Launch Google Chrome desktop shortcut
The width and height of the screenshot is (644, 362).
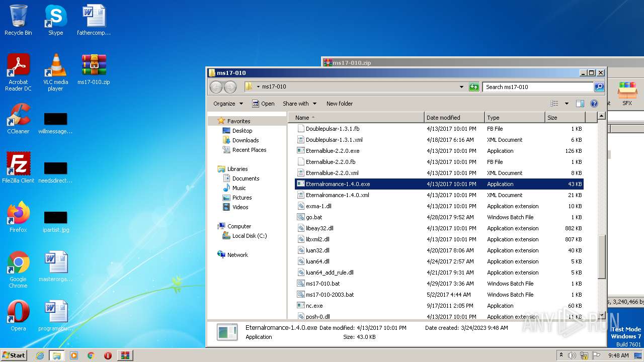[18, 269]
